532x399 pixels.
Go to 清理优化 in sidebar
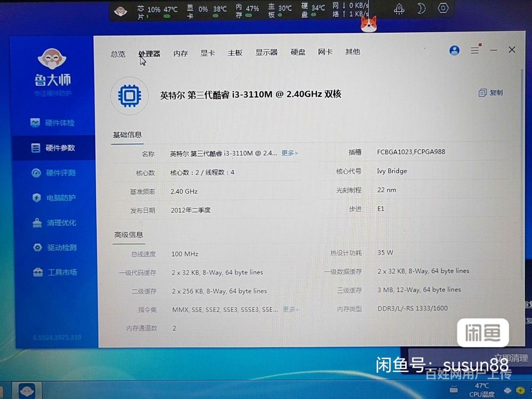[x=54, y=223]
